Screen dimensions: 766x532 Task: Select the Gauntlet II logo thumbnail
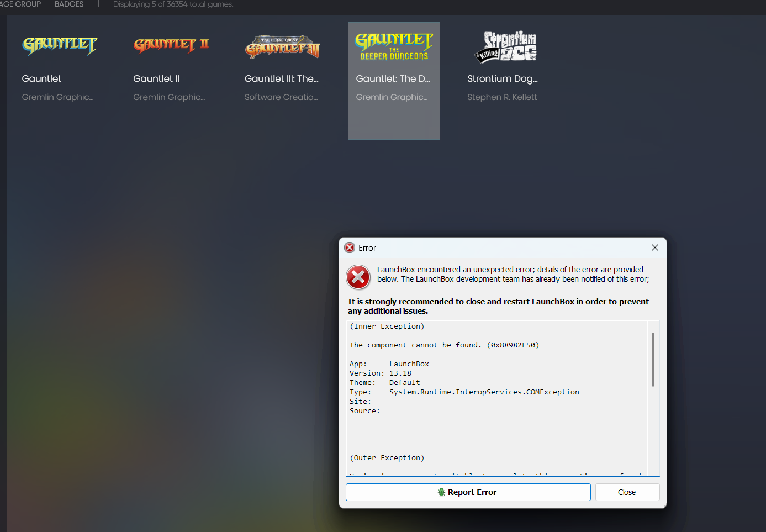point(171,45)
